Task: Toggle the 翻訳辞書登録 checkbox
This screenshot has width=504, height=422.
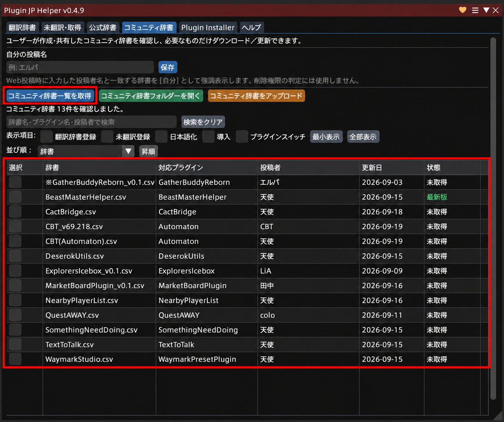Action: (46, 137)
